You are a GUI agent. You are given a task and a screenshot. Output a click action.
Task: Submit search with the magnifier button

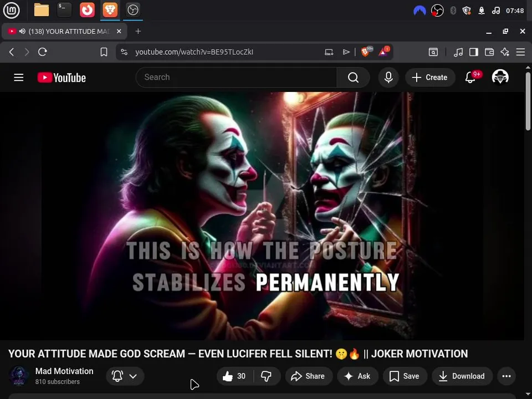pyautogui.click(x=353, y=78)
